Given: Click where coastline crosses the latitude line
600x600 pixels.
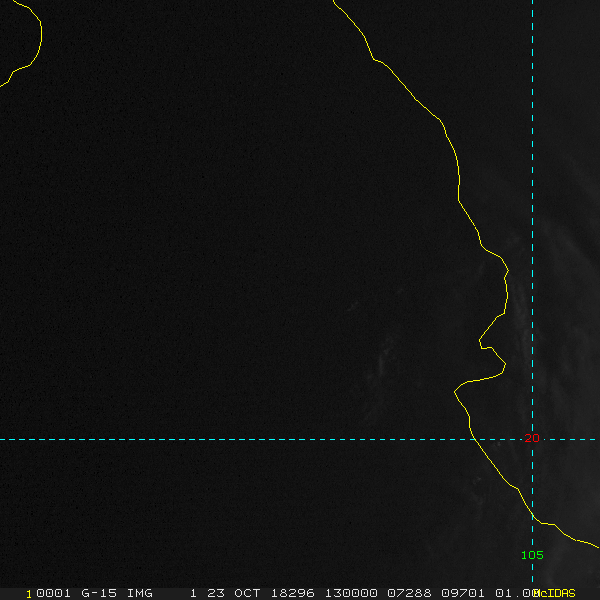Looking at the screenshot, I should click(473, 439).
